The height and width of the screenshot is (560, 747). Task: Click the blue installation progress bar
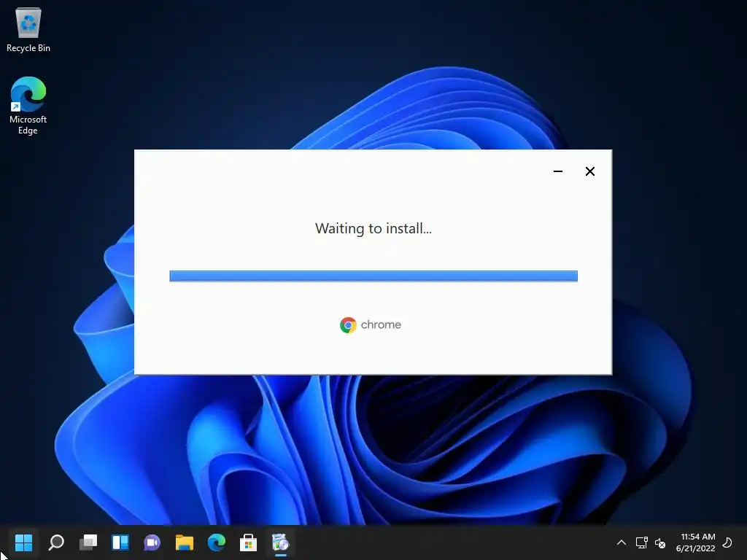(x=373, y=276)
